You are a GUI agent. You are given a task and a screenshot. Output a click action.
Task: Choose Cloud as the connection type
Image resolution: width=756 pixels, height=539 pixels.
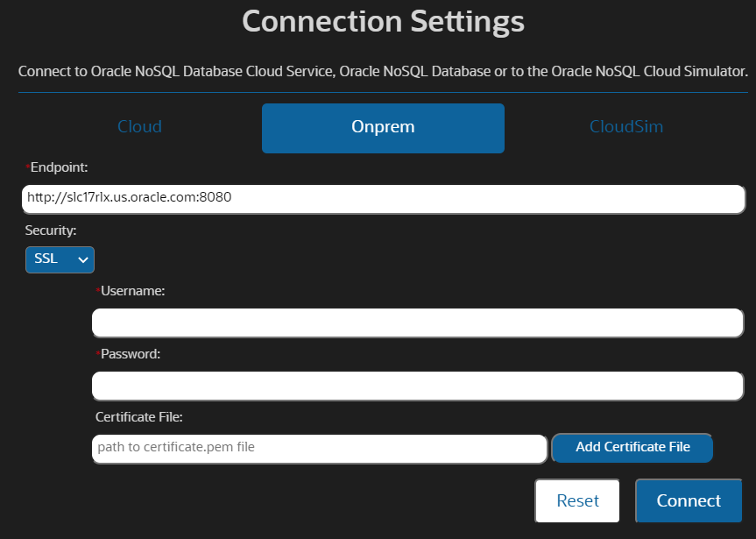[139, 127]
